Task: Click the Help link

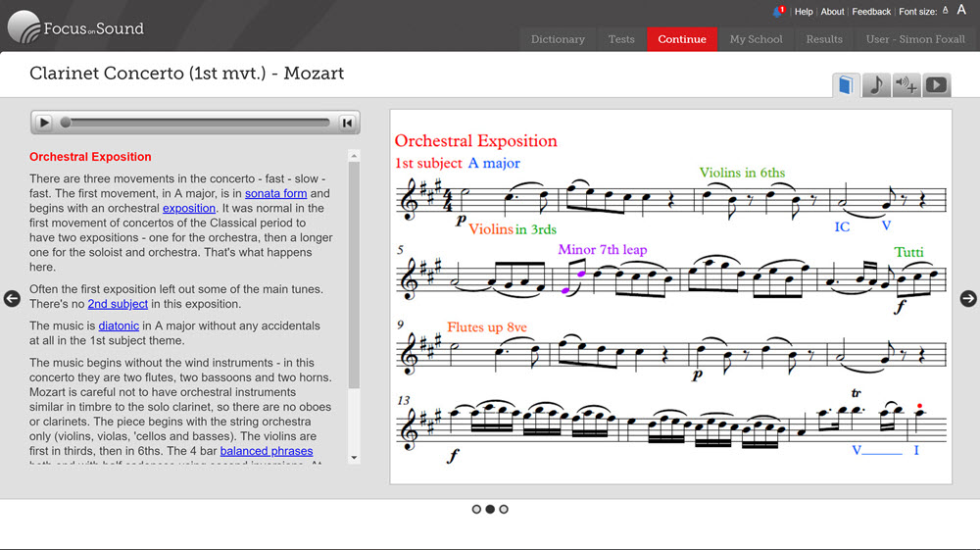Action: (804, 11)
